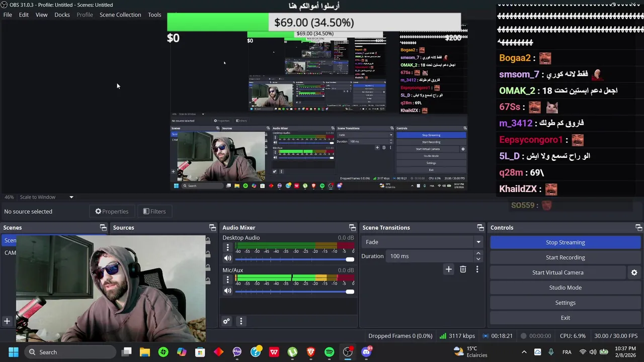Mute Mic/Aux speaker
Image resolution: width=644 pixels, height=362 pixels.
tap(227, 291)
